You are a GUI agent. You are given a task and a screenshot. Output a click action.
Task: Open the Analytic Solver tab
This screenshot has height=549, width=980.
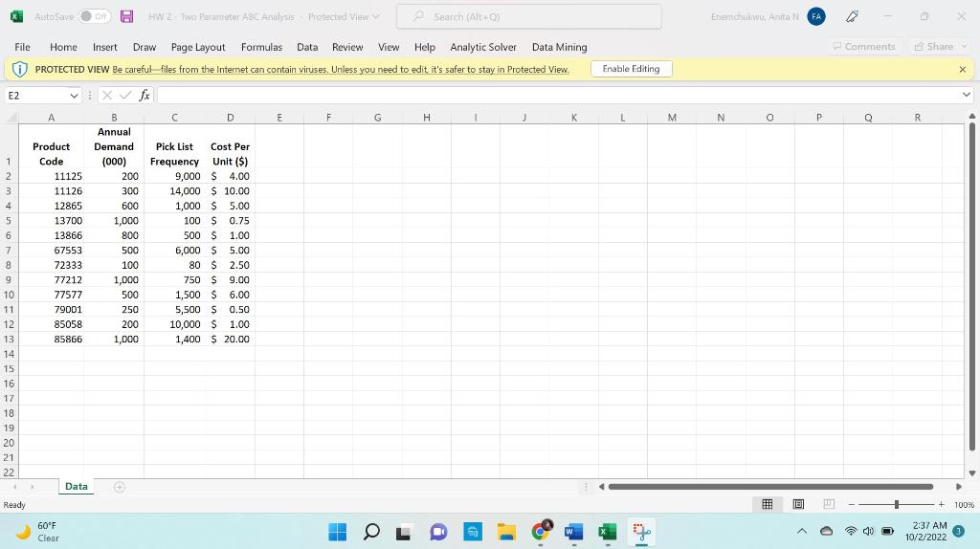[x=483, y=47]
